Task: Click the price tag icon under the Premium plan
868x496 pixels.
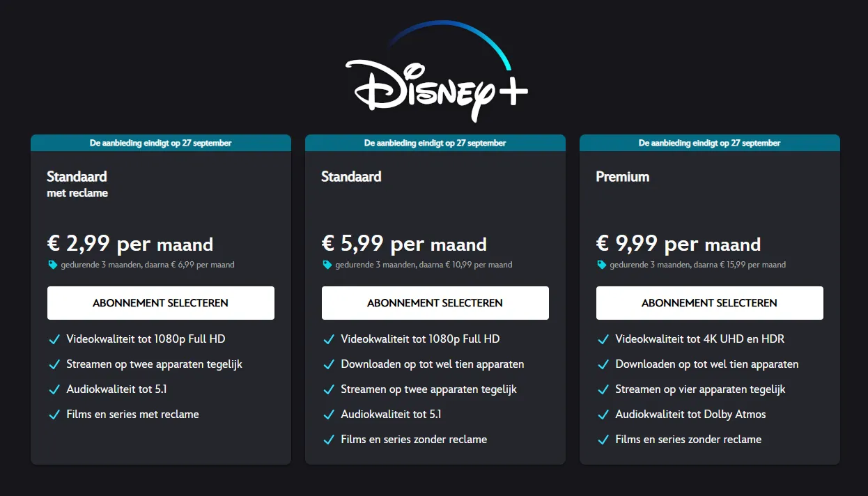Action: click(x=600, y=264)
